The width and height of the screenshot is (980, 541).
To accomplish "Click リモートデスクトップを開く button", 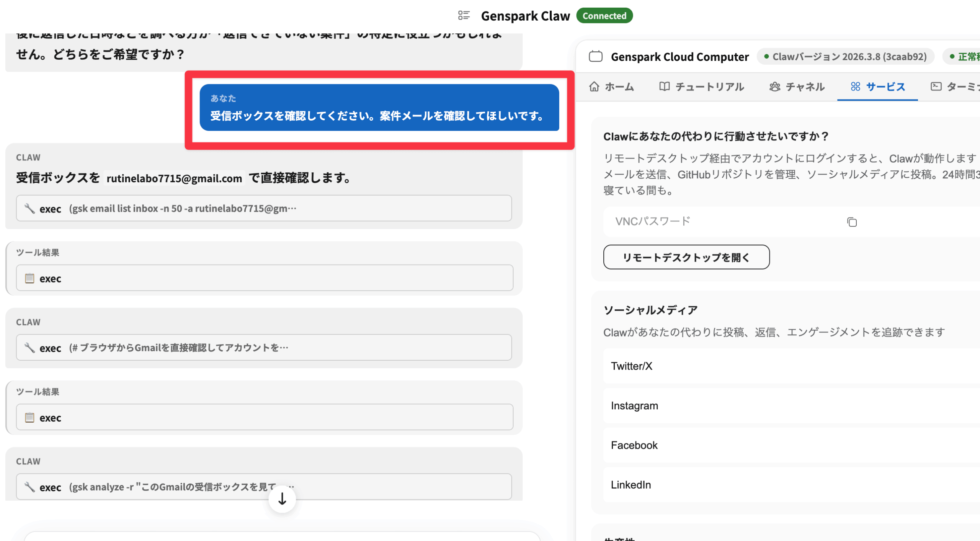I will point(686,257).
